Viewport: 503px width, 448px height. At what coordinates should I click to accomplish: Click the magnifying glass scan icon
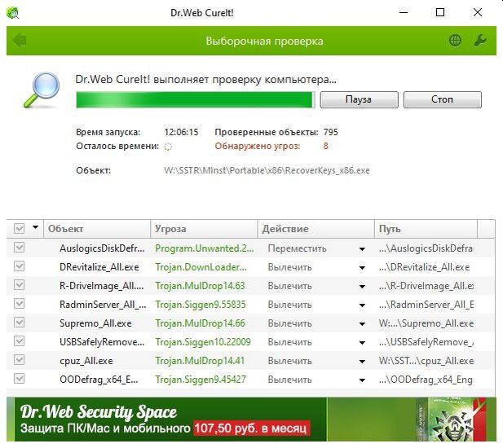pyautogui.click(x=42, y=90)
